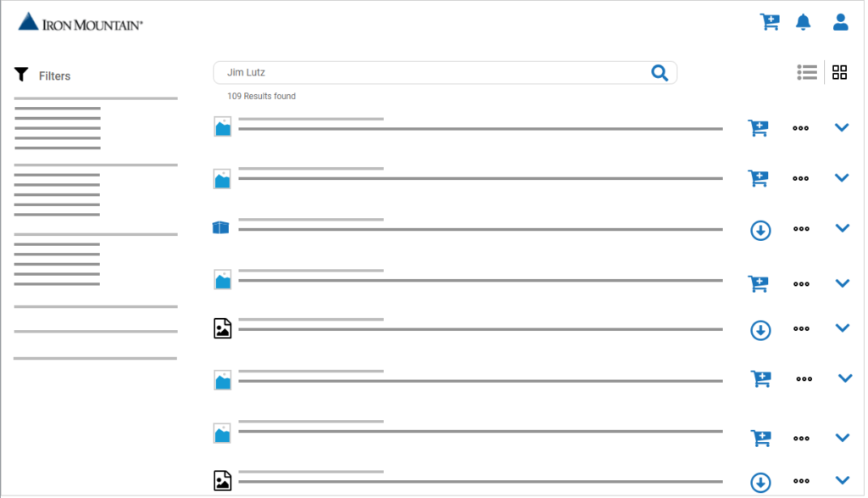Click the search field containing Jim Lutz
The image size is (868, 498).
pos(432,73)
